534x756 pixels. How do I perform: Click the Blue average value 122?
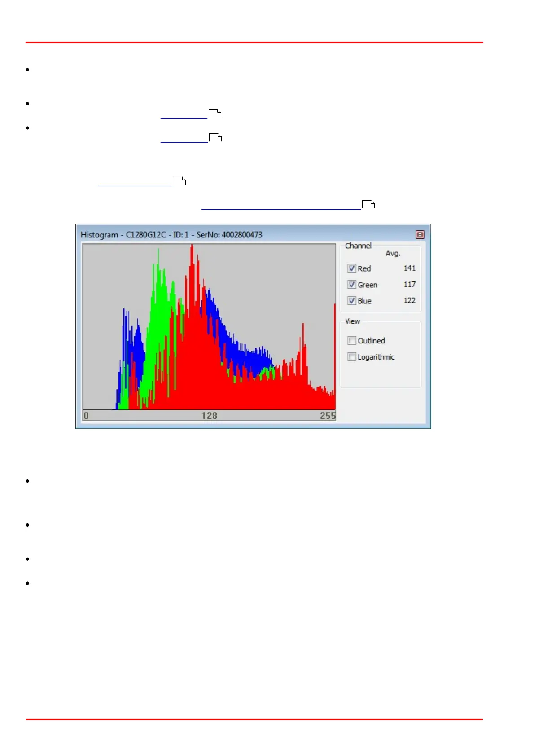[409, 300]
